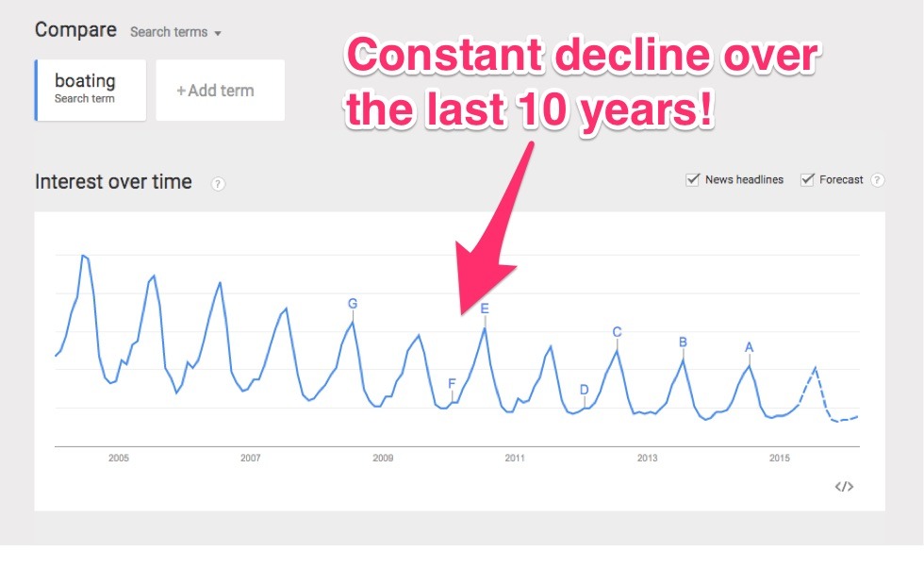The width and height of the screenshot is (924, 585).
Task: Click the help icon beside Interest over time
Action: coord(218,183)
